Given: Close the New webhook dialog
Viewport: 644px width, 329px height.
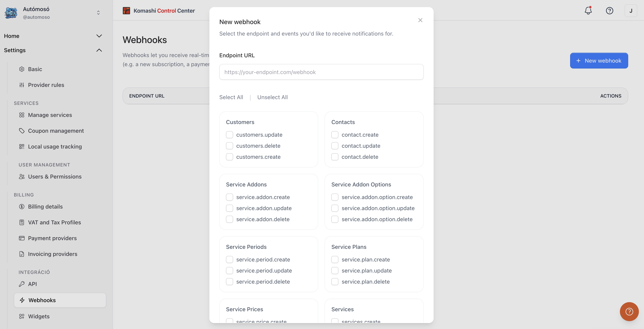Looking at the screenshot, I should 420,20.
